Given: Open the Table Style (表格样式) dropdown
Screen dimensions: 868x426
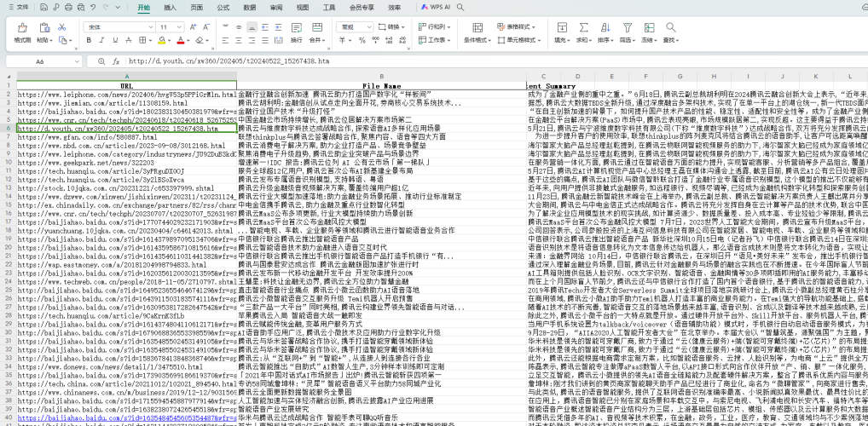Looking at the screenshot, I should [x=517, y=26].
